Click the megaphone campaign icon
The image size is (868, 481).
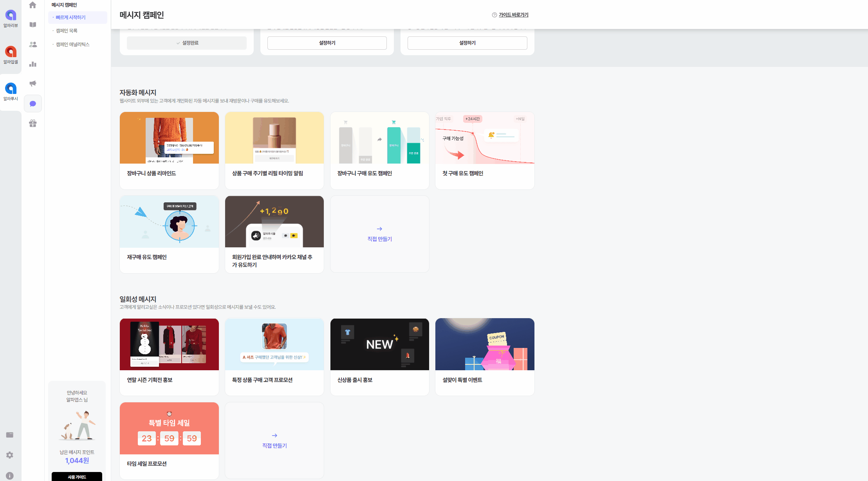tap(33, 83)
